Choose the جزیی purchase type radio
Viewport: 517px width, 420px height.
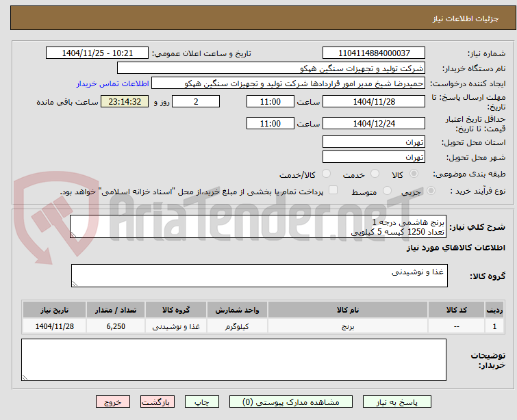click(431, 191)
